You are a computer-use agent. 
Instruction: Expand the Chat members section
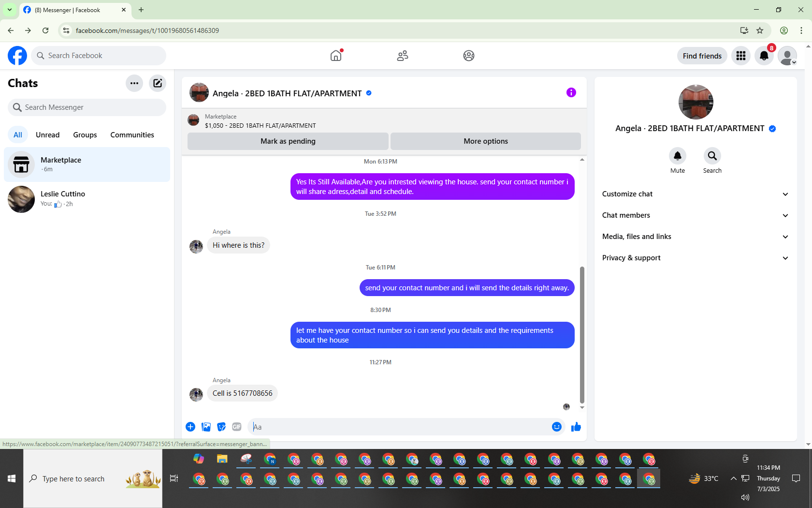point(696,215)
